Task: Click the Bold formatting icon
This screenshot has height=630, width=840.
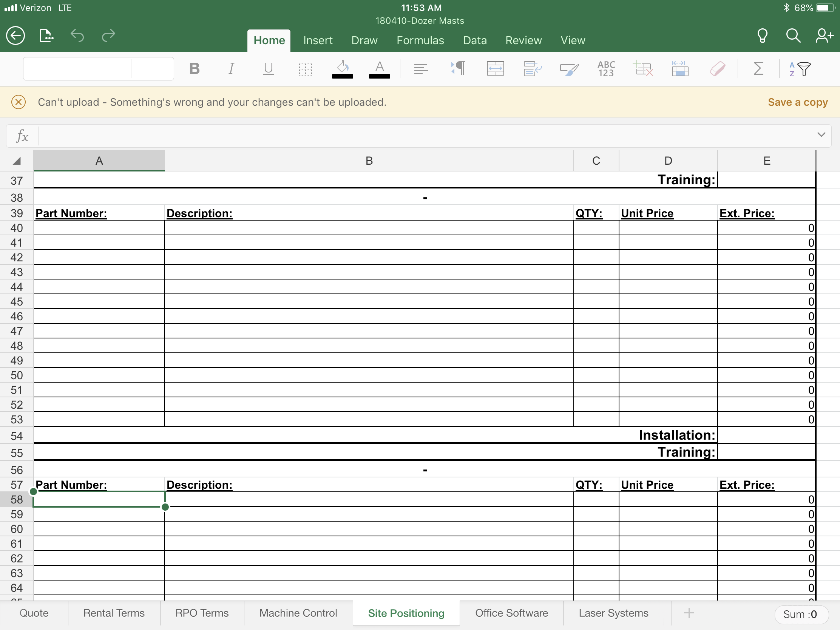Action: pyautogui.click(x=195, y=69)
